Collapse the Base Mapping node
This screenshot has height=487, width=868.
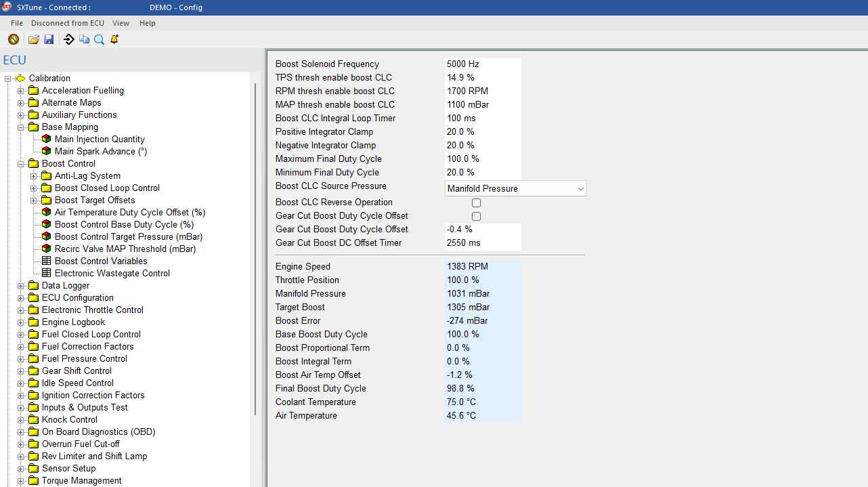point(20,127)
